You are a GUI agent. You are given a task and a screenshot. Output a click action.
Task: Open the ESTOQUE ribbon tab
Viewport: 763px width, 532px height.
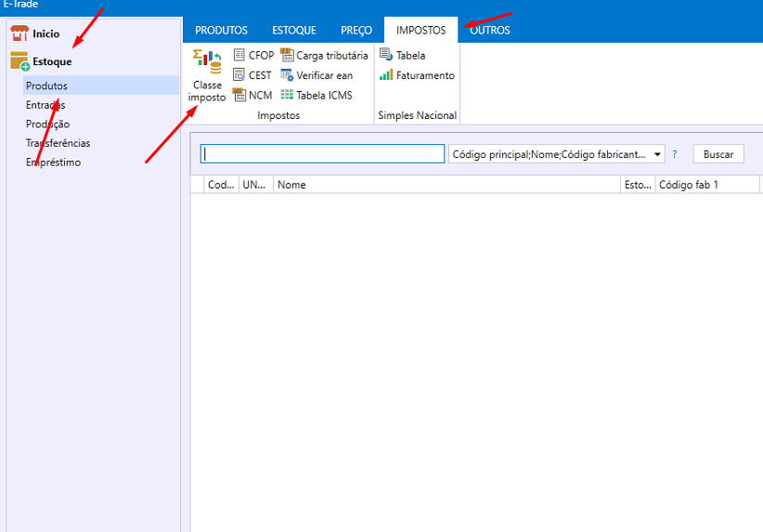click(x=294, y=31)
